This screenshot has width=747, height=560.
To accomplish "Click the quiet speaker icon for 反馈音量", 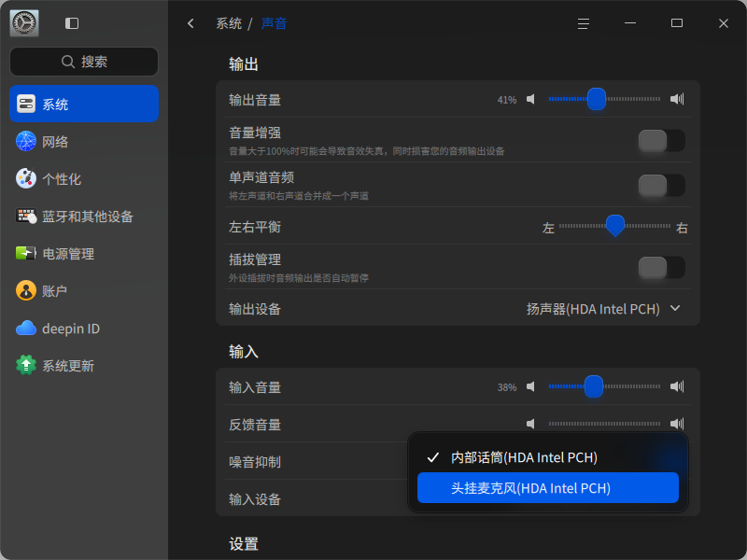I will point(530,424).
